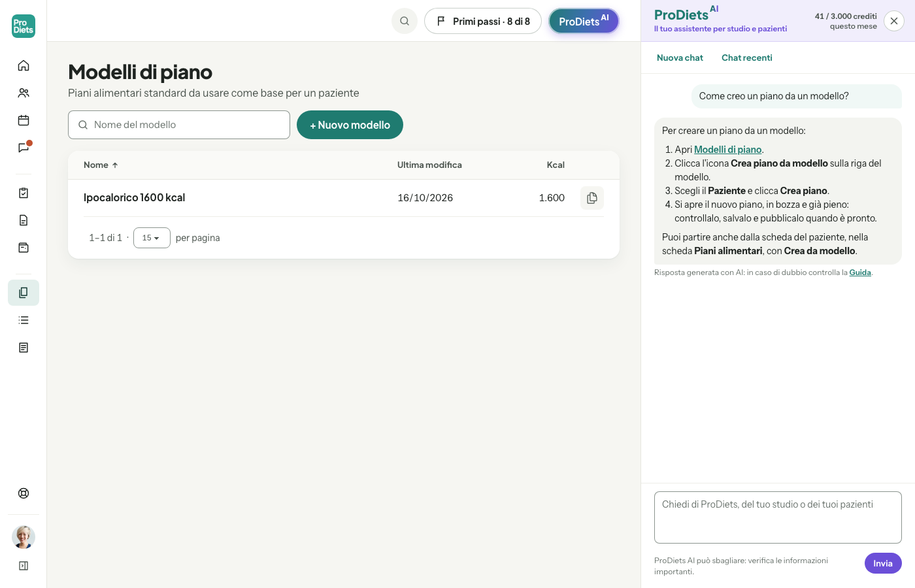
Task: Click the Ultima modifica column header
Action: (x=429, y=165)
